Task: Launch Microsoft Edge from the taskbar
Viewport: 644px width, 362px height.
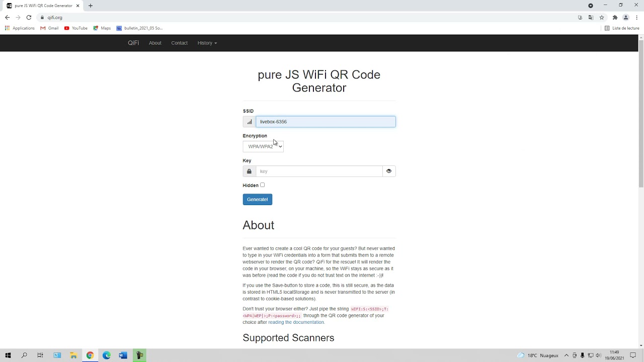Action: click(107, 355)
